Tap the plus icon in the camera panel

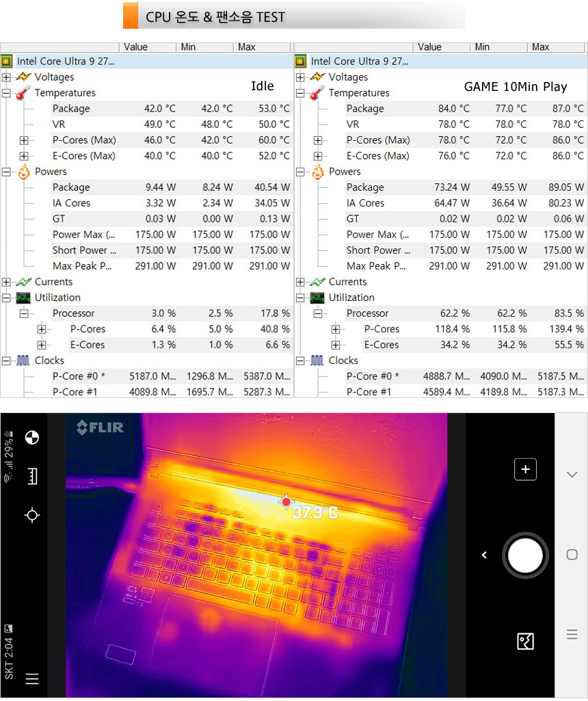coord(525,469)
